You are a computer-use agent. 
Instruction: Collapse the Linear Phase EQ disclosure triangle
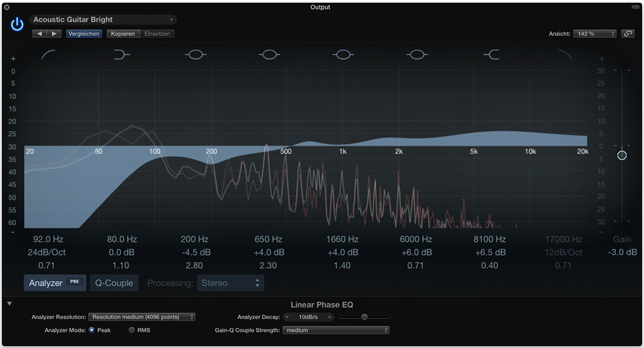(10, 304)
